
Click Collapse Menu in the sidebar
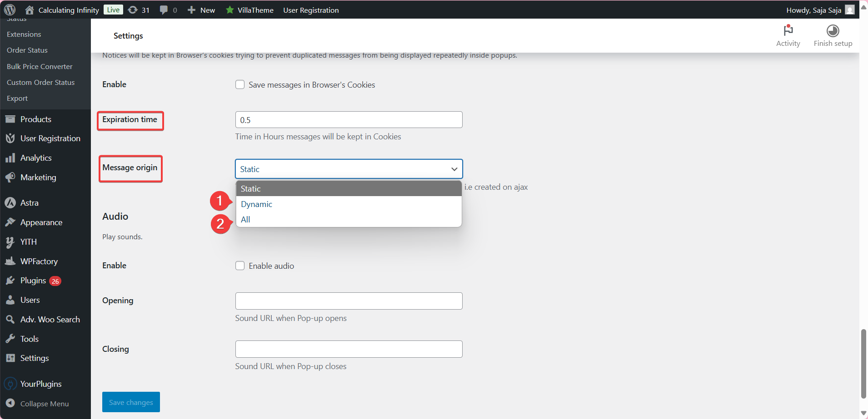44,404
